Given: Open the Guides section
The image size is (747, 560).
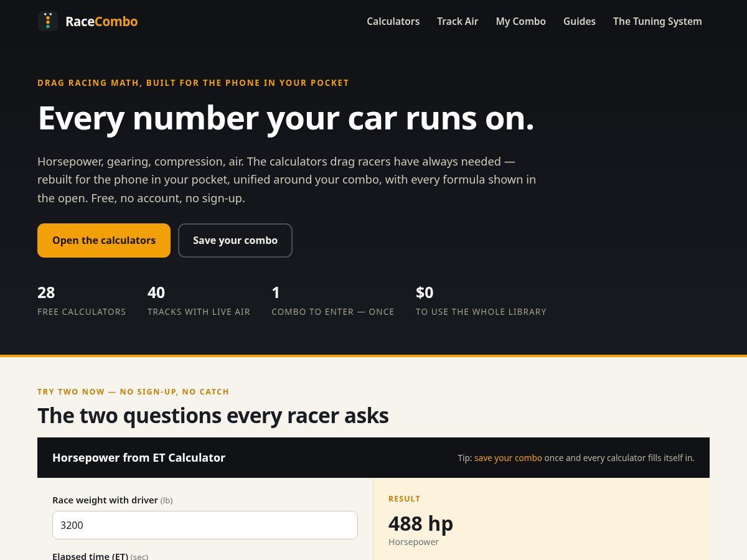Looking at the screenshot, I should point(580,21).
